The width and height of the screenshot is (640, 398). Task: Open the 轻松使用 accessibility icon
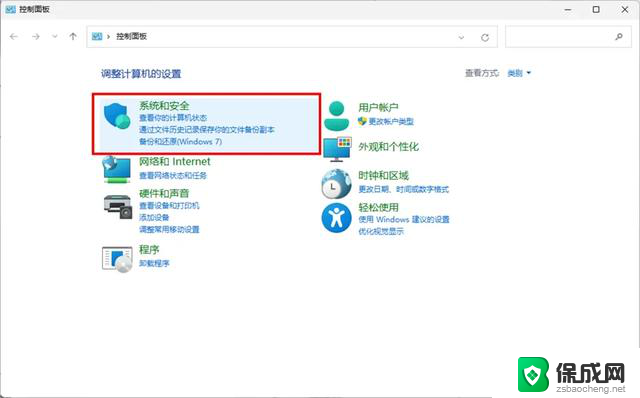pos(336,218)
